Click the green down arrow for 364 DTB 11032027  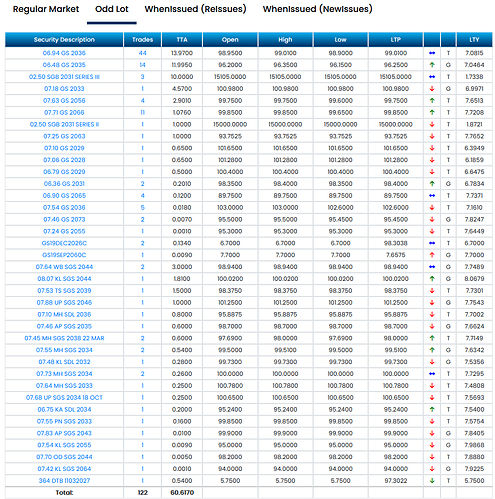432,481
